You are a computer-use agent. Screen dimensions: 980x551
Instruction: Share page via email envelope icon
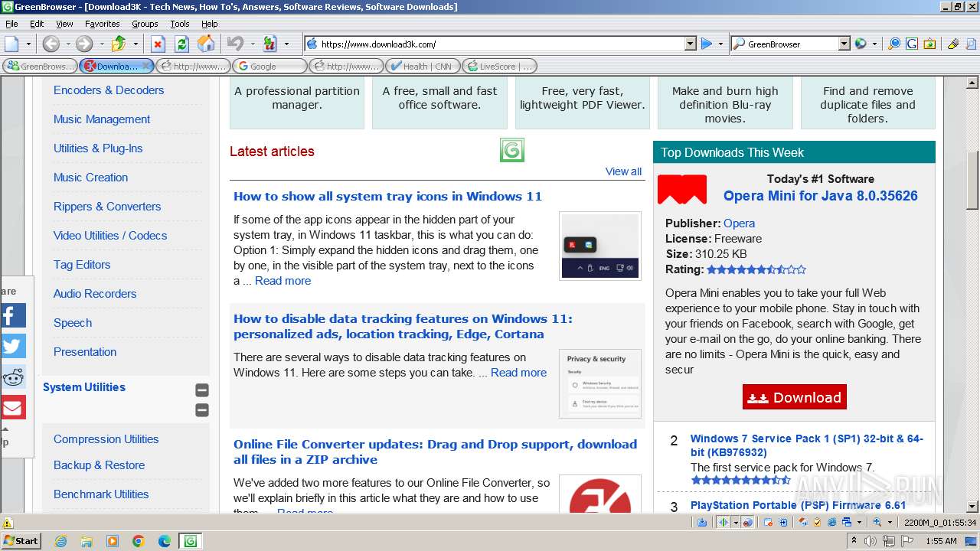coord(13,407)
